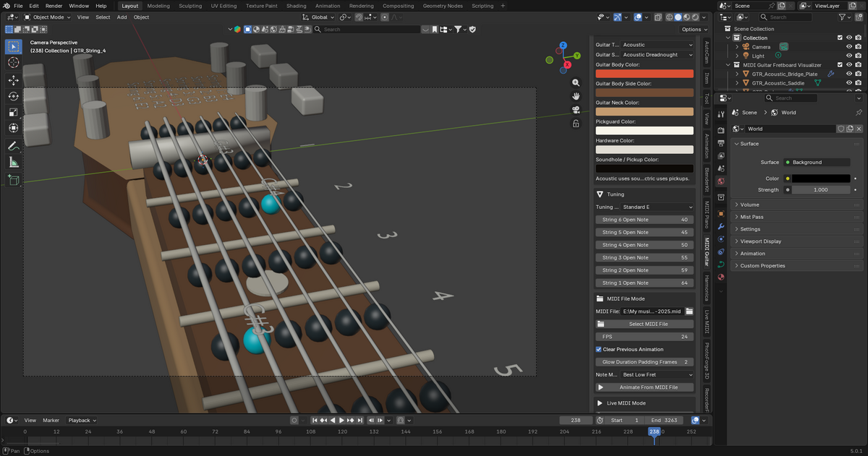Click Animate From MIDI File button

(644, 387)
